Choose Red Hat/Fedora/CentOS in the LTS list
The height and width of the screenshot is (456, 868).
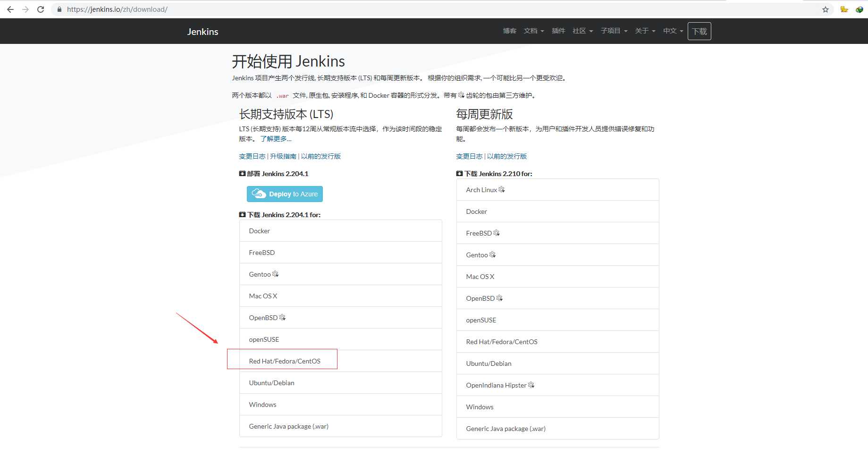(x=341, y=361)
